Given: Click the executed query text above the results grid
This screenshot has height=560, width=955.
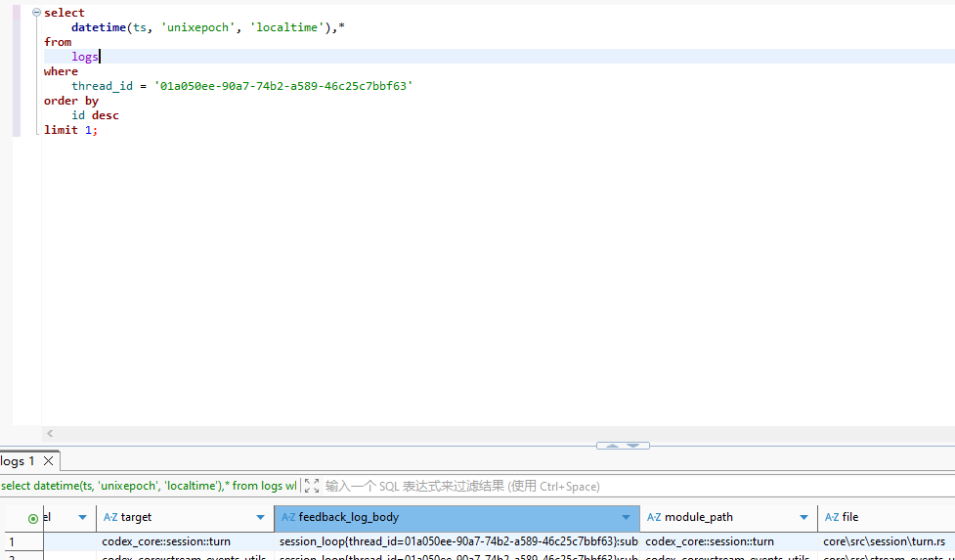Looking at the screenshot, I should pos(150,486).
